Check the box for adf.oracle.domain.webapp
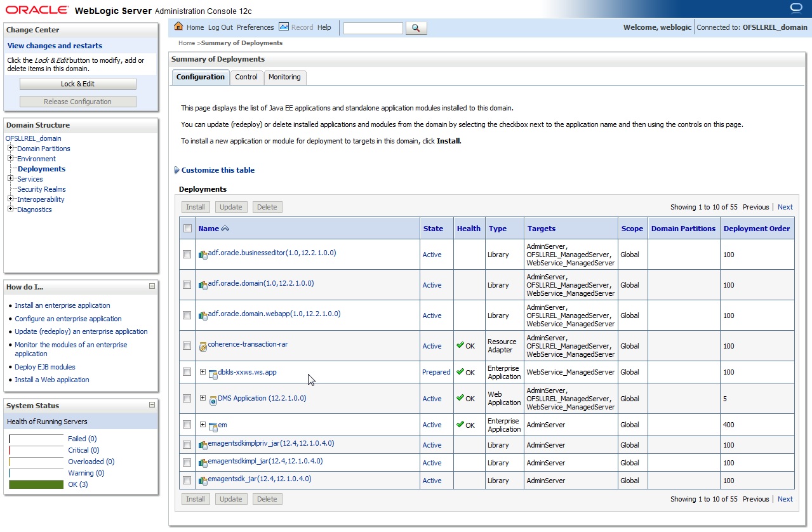This screenshot has width=812, height=532. click(x=187, y=315)
